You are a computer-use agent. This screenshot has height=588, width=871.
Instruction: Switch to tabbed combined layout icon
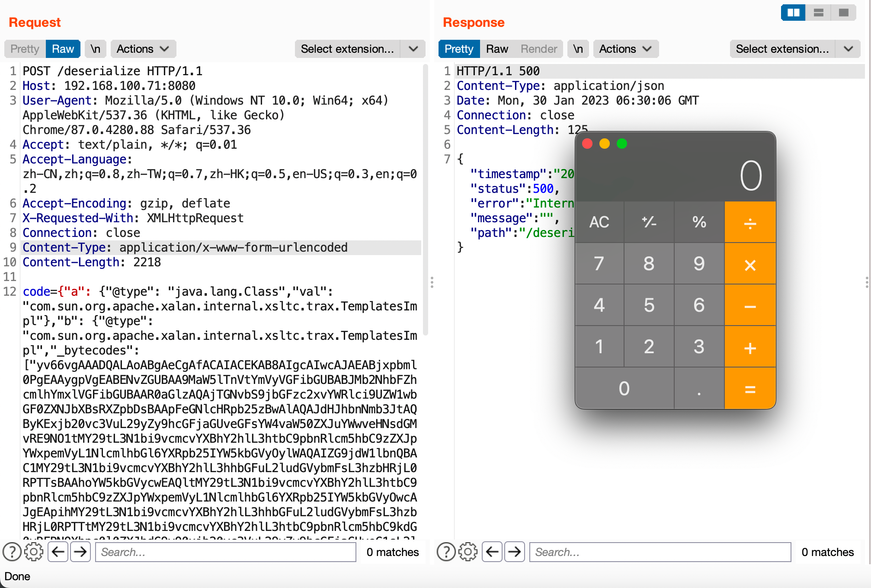[843, 13]
